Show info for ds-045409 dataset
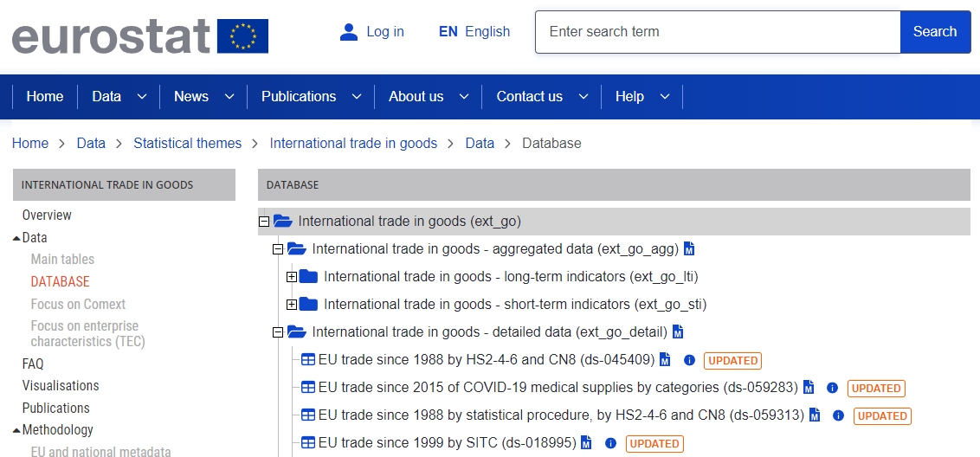 point(689,360)
